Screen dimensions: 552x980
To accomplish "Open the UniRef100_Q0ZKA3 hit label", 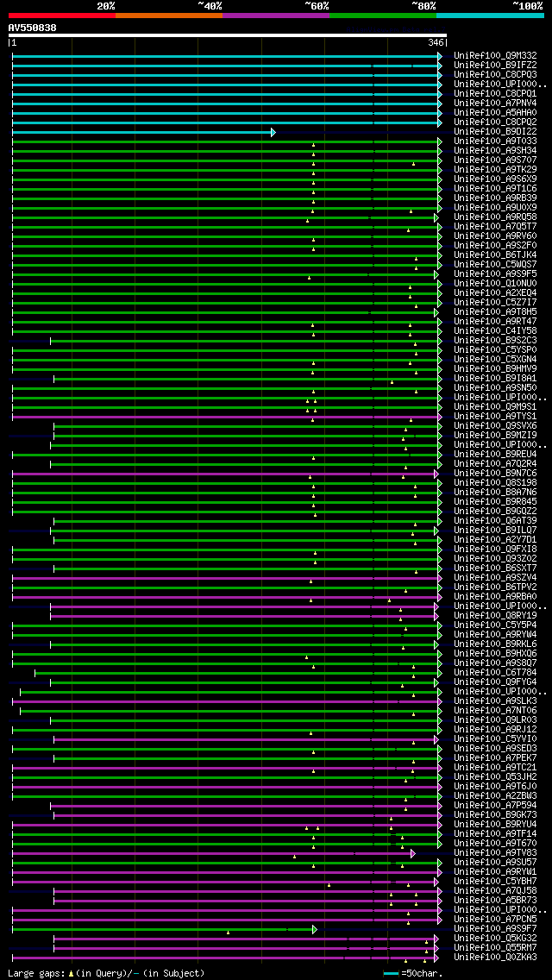I will [496, 958].
